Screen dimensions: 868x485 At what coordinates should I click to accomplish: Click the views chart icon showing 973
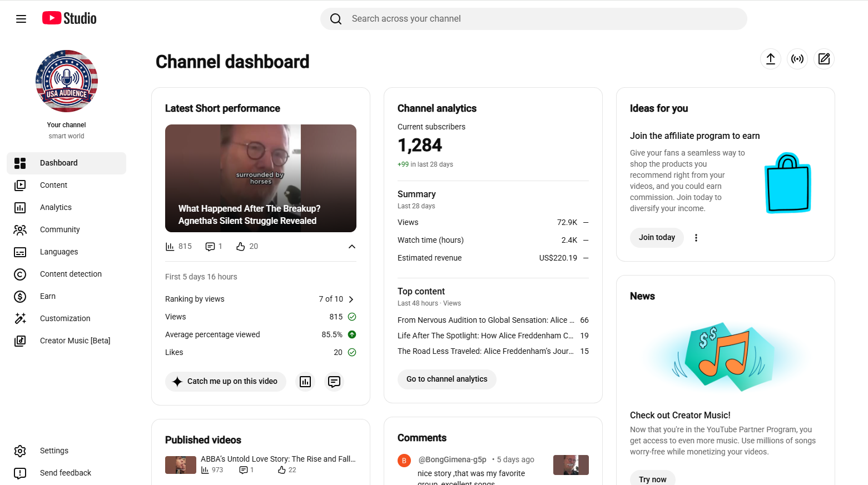pyautogui.click(x=205, y=470)
